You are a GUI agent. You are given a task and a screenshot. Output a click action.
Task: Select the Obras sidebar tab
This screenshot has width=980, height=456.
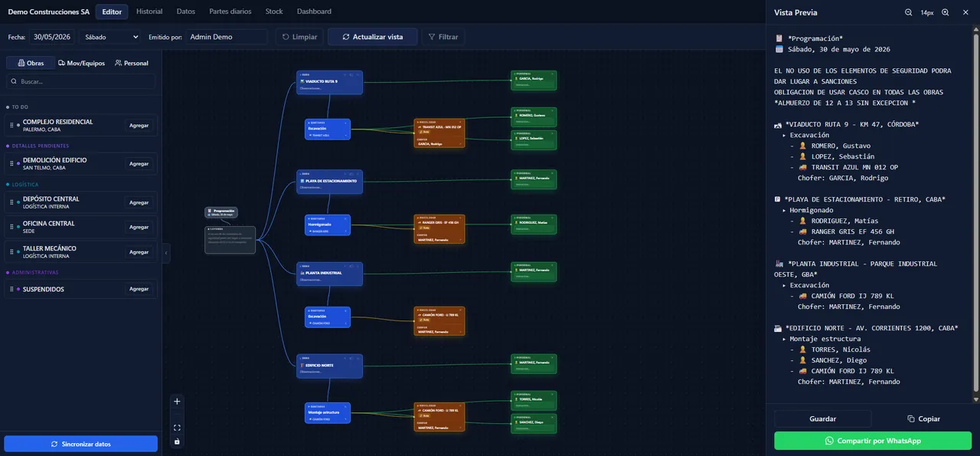31,63
